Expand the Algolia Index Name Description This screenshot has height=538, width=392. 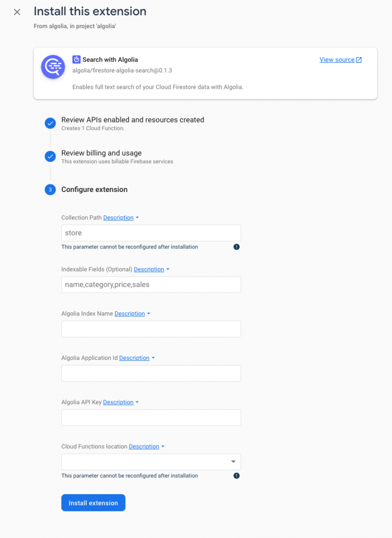[x=132, y=314]
